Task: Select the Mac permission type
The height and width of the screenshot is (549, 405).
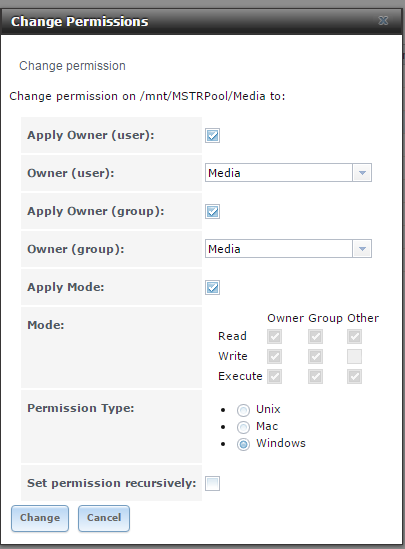Action: [x=243, y=427]
